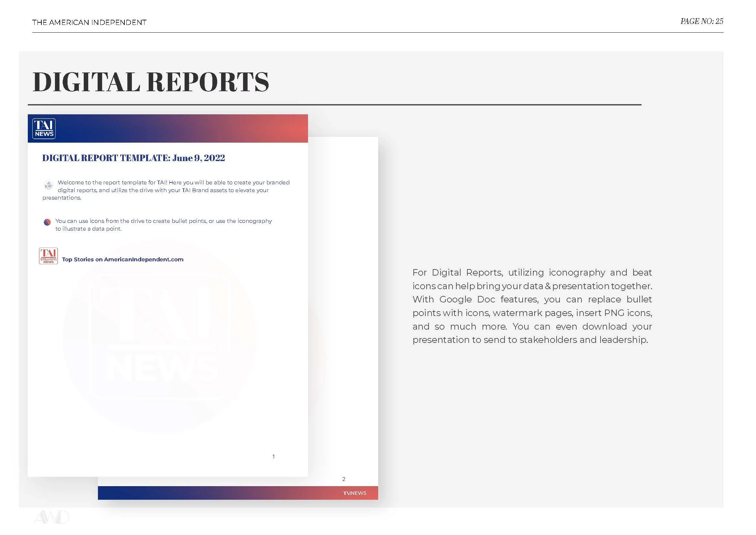Click page number 2 on back report page
Screen dimensions: 756x535
(x=344, y=479)
